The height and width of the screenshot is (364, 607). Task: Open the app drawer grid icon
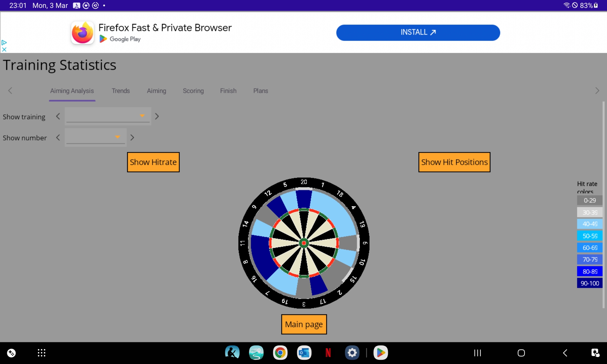pyautogui.click(x=42, y=353)
